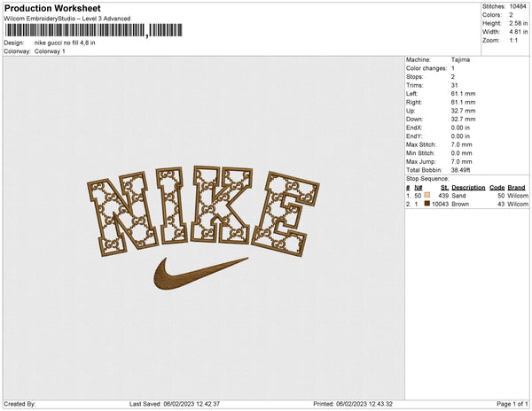The height and width of the screenshot is (411, 532).
Task: Click 'Wilcom EmbroideryStudio – Level 3 Advanced' text
Action: 66,19
